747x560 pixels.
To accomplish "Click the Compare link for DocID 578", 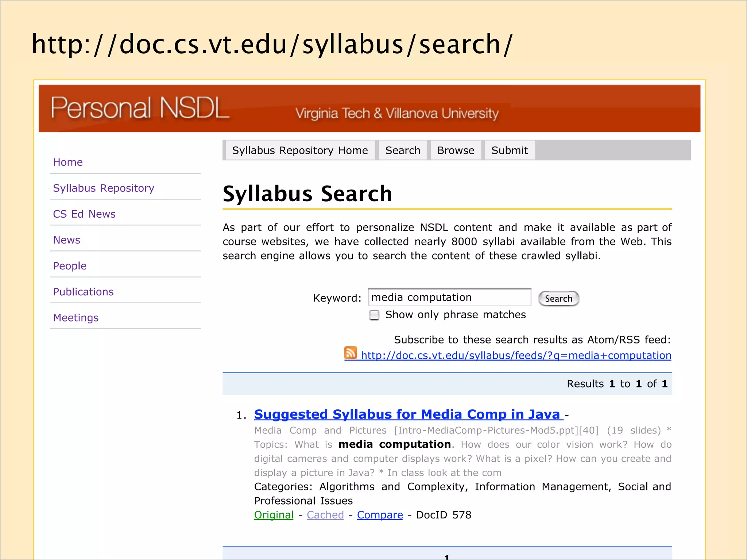I will pyautogui.click(x=380, y=515).
